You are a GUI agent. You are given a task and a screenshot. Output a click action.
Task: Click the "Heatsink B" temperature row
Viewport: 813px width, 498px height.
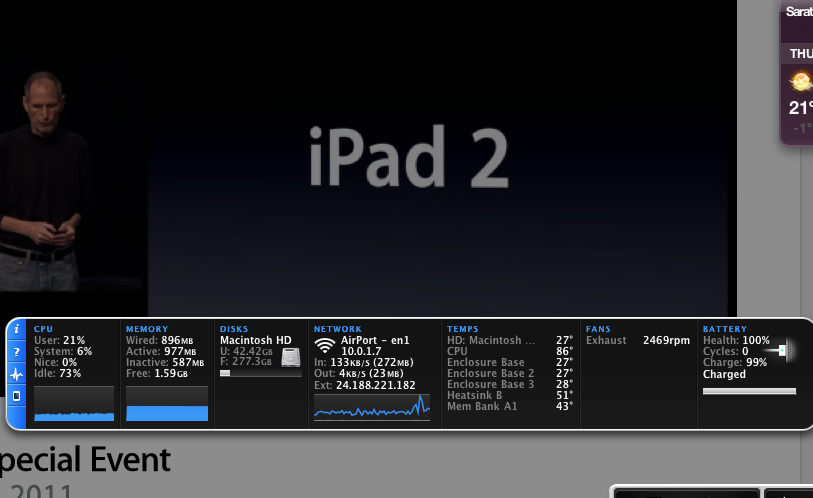coord(510,395)
